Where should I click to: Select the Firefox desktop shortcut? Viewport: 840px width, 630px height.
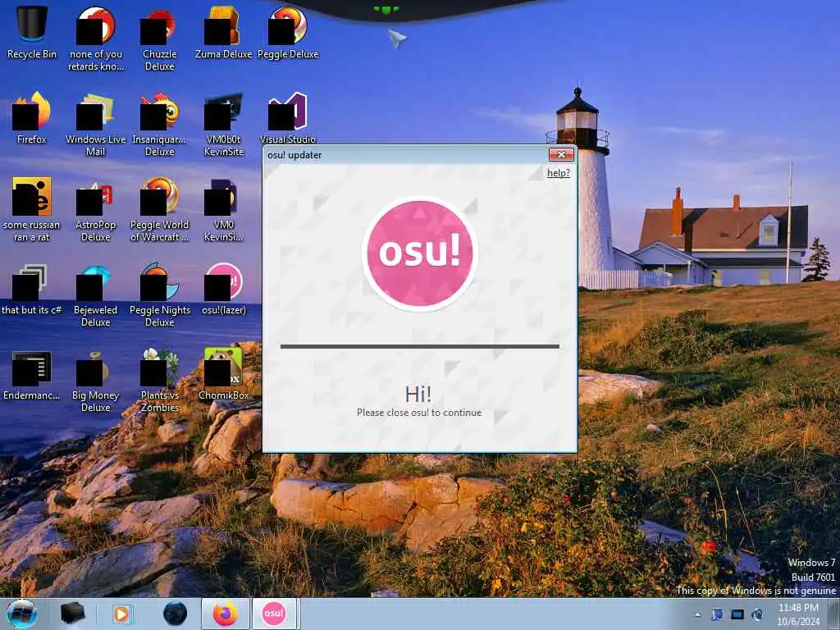tap(32, 118)
